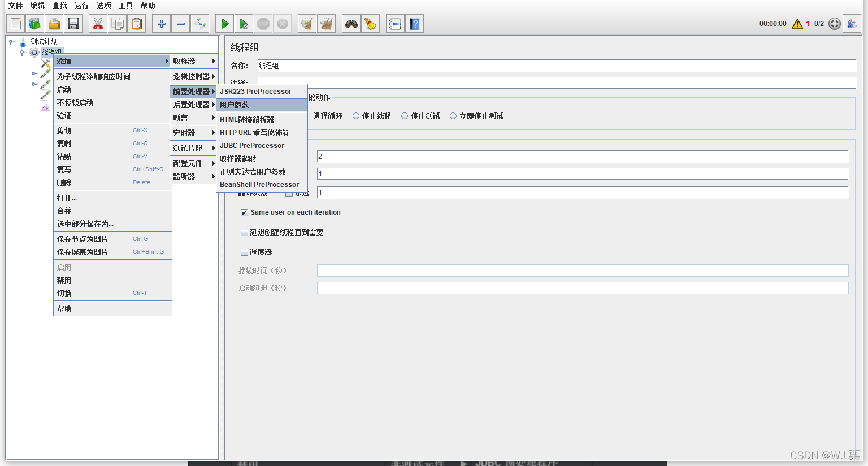
Task: Click the 持续时间（秒） input field
Action: click(x=583, y=271)
